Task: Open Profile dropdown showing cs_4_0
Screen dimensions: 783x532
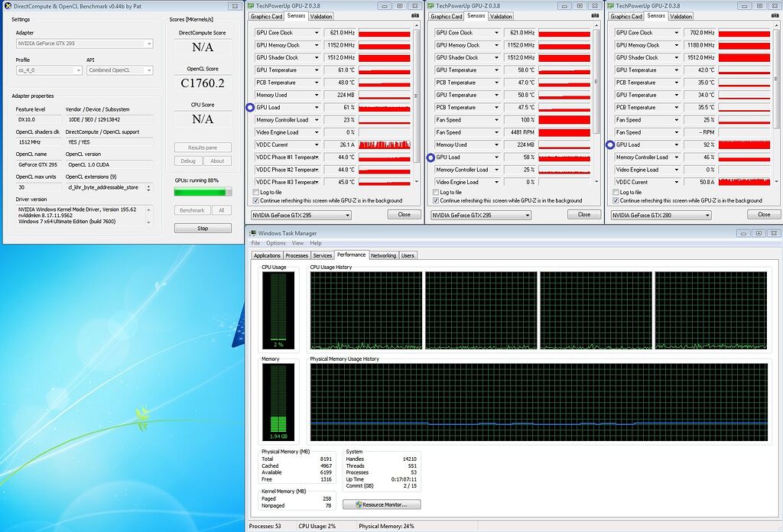Action: click(x=49, y=70)
